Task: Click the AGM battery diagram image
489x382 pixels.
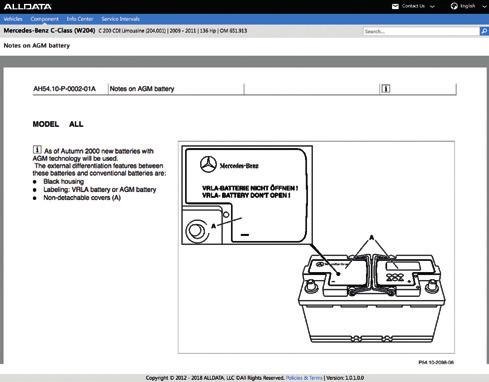Action: click(316, 247)
